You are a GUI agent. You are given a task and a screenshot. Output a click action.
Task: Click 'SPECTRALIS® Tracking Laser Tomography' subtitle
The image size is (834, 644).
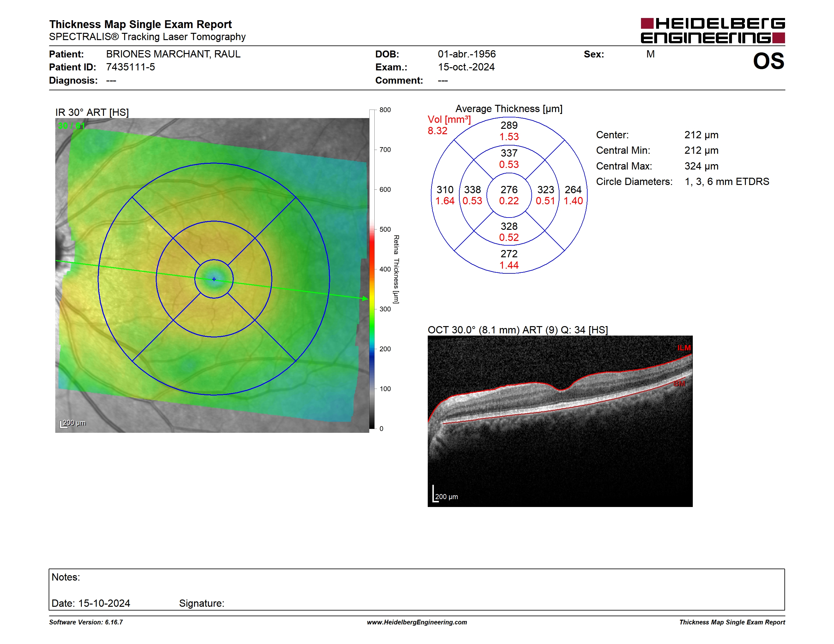pyautogui.click(x=148, y=37)
